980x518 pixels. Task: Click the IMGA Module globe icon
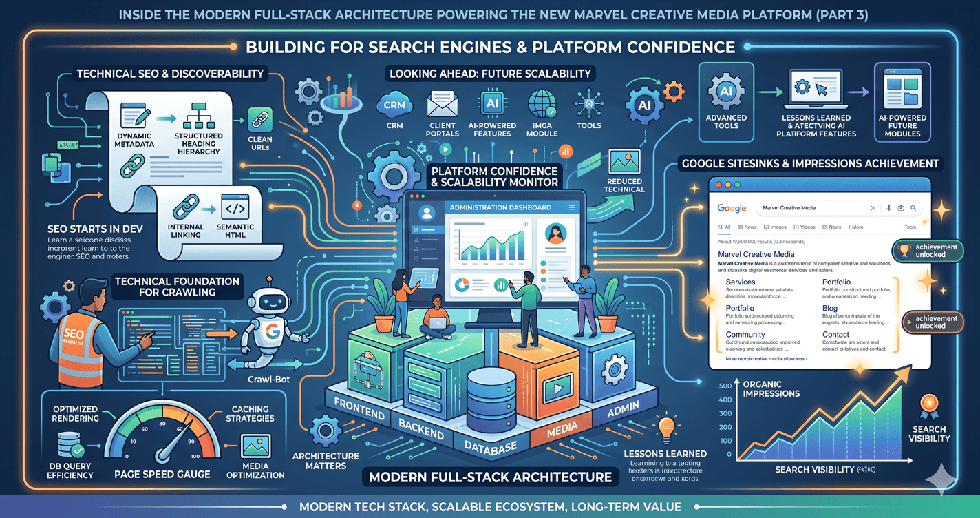point(542,105)
